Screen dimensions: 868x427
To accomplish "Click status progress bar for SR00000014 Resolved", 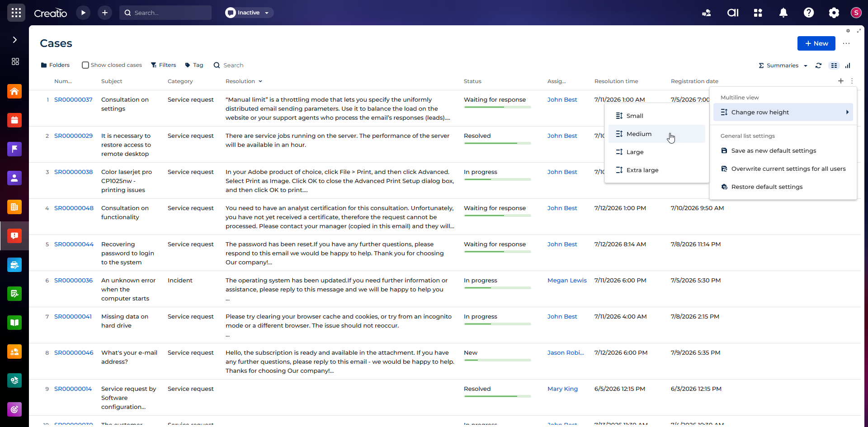I will click(497, 396).
